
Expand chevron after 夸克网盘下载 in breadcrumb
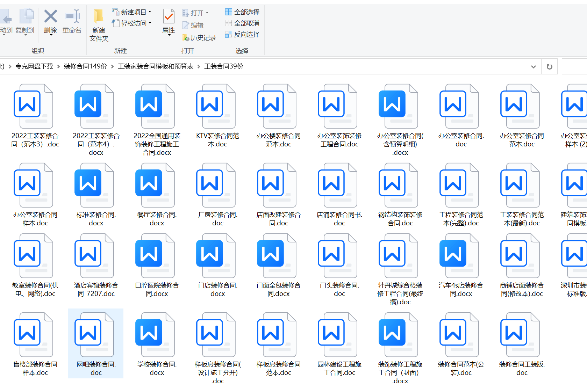click(58, 66)
